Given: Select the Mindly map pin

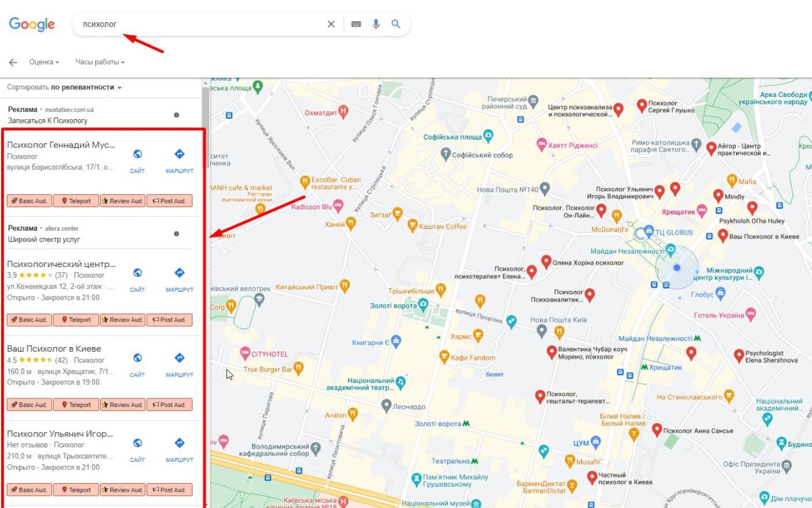Looking at the screenshot, I should point(718,196).
